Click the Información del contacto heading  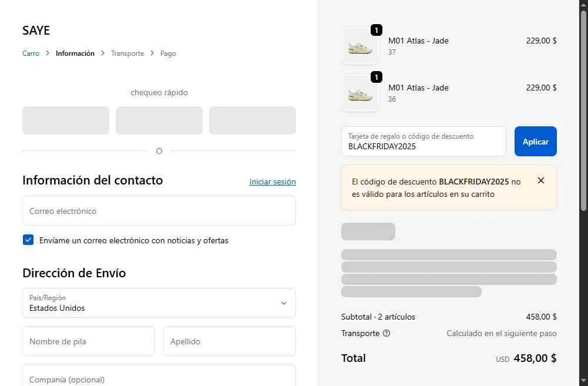click(93, 180)
